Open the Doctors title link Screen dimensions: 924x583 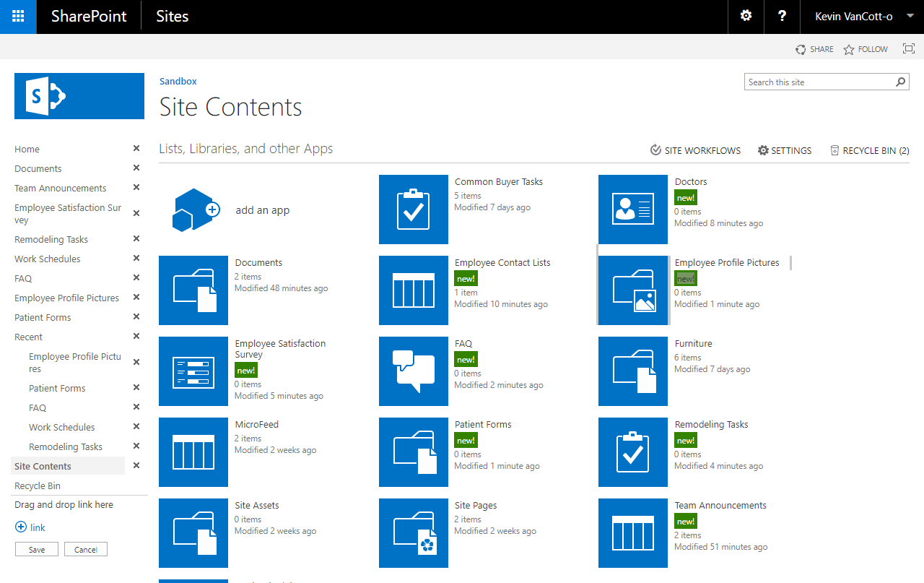(x=691, y=182)
